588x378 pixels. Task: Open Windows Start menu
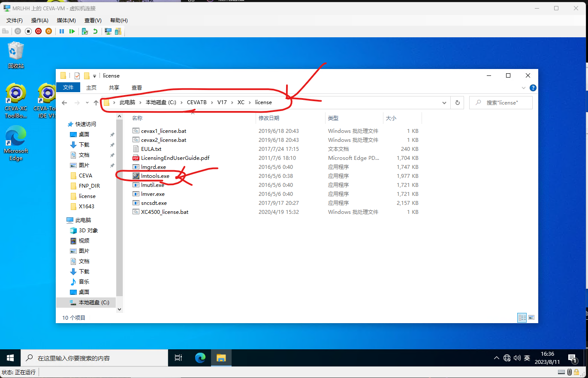point(10,358)
